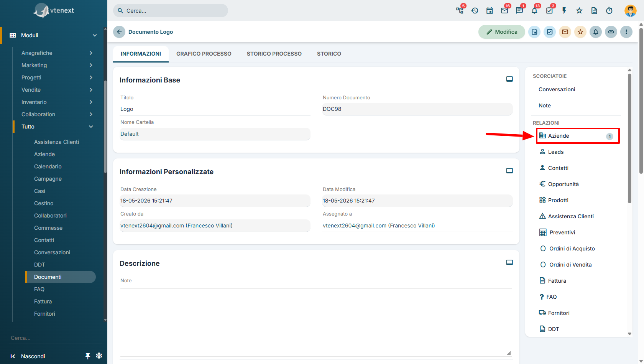Expand the Collaboration menu group
The width and height of the screenshot is (644, 364).
(57, 114)
